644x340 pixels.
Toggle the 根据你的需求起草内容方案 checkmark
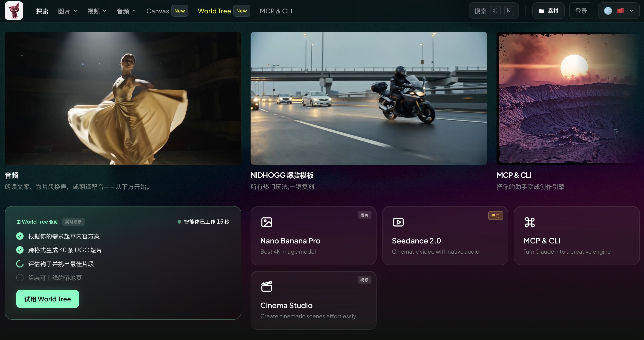point(20,236)
